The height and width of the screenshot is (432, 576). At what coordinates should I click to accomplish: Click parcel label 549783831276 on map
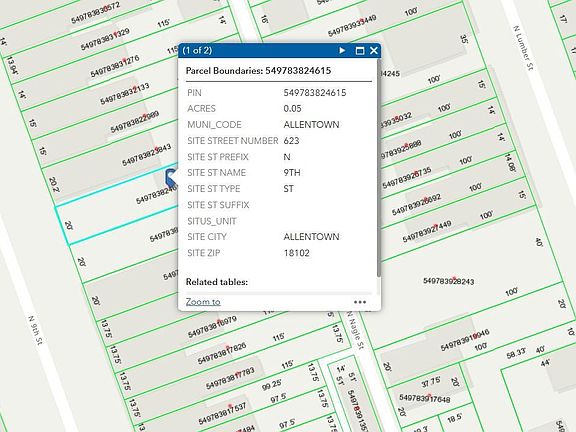tap(115, 66)
